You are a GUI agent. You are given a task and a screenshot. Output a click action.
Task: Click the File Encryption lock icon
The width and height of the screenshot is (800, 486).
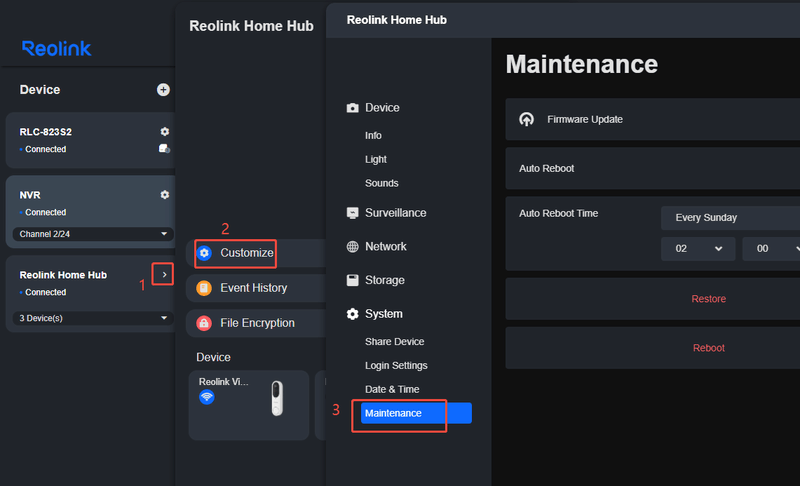click(x=204, y=323)
